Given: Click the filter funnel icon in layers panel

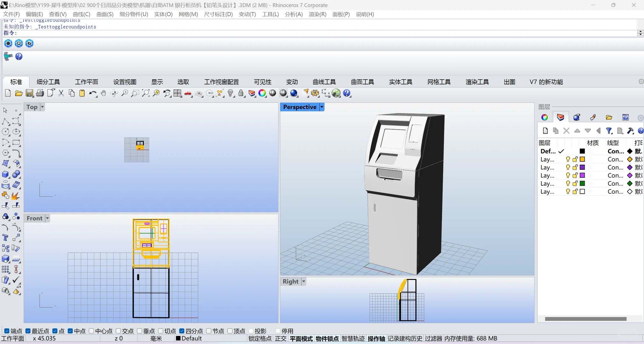Looking at the screenshot, I should pos(609,131).
